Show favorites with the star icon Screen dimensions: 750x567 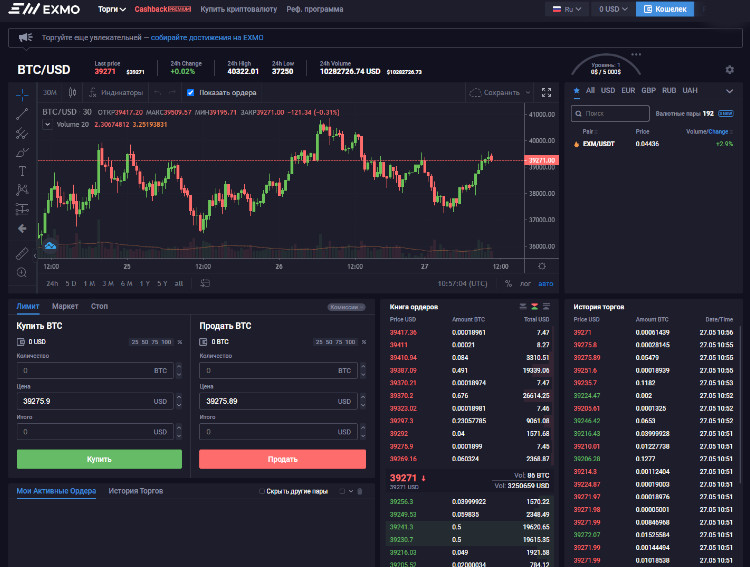[576, 90]
